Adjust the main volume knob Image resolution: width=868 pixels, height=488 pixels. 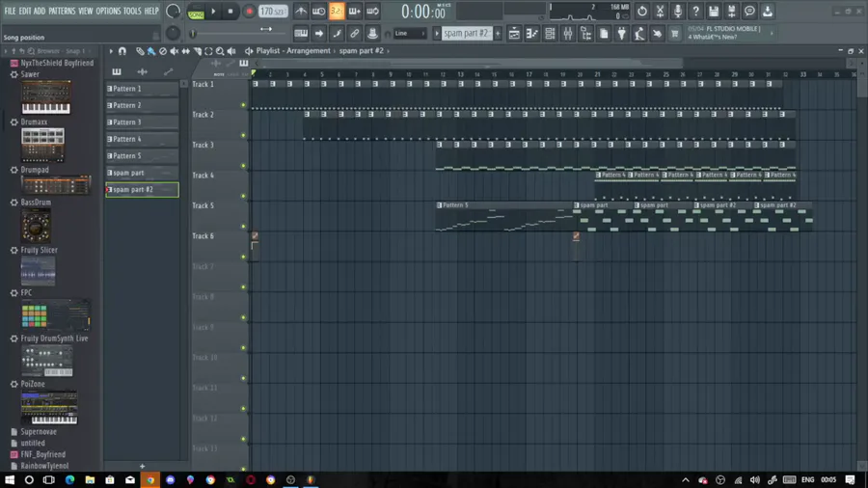point(173,11)
